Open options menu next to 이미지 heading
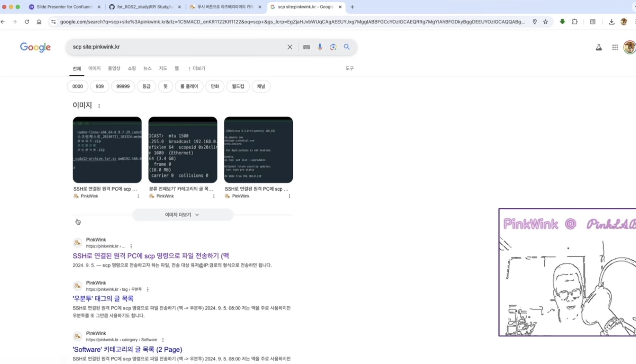This screenshot has width=636, height=364. [x=99, y=106]
